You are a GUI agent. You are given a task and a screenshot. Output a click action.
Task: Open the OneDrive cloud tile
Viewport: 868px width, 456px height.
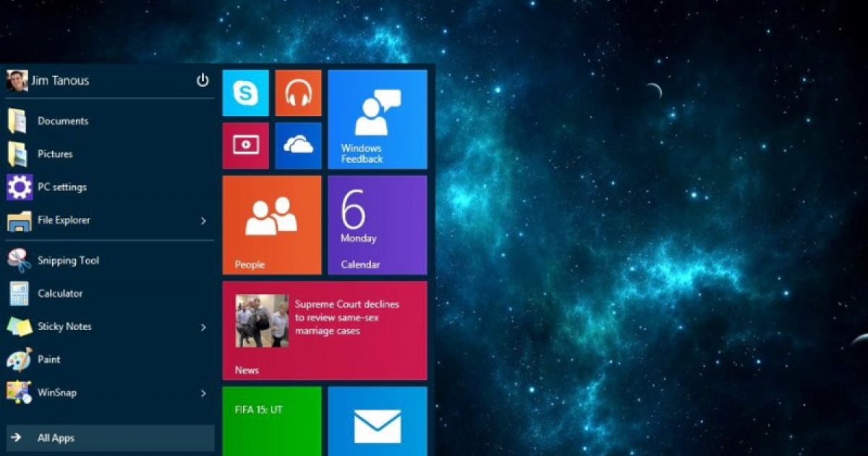click(298, 145)
